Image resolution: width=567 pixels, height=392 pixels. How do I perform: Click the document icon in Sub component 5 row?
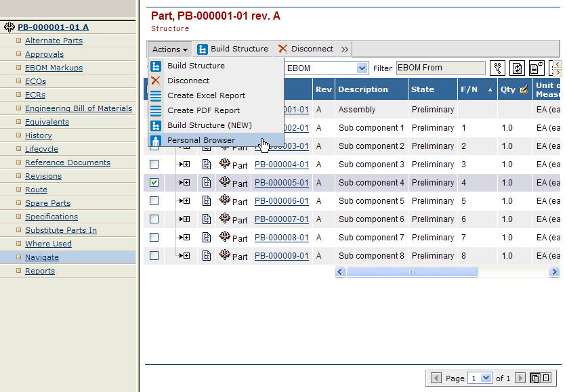coord(207,201)
